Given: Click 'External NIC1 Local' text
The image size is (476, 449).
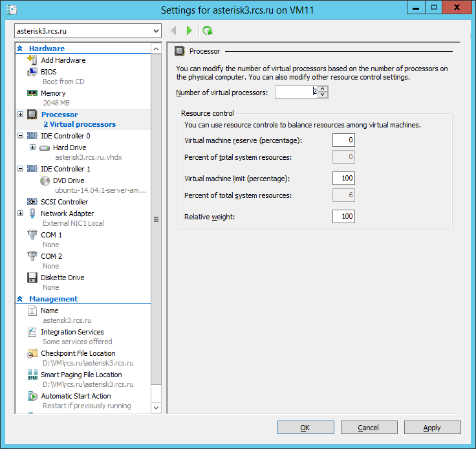Looking at the screenshot, I should pos(73,223).
